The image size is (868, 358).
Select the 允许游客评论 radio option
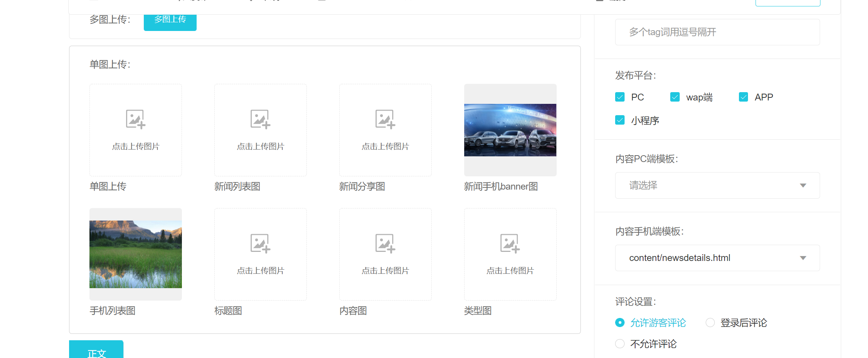[620, 323]
